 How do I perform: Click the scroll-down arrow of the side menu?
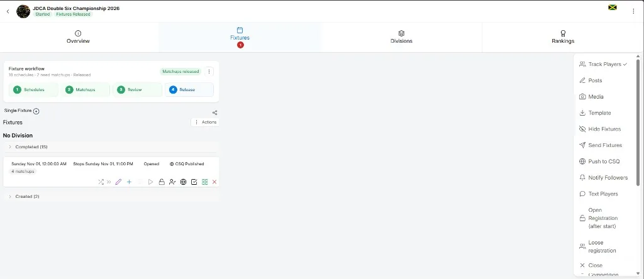pos(638,274)
